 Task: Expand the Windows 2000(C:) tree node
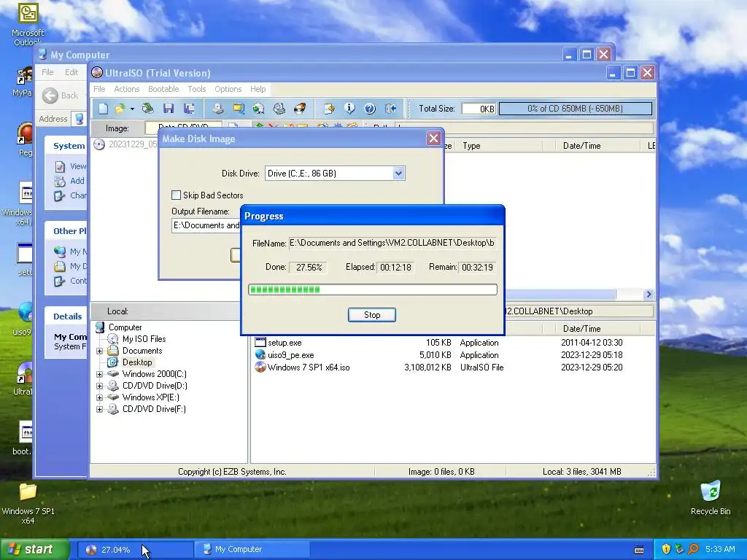[x=99, y=374]
